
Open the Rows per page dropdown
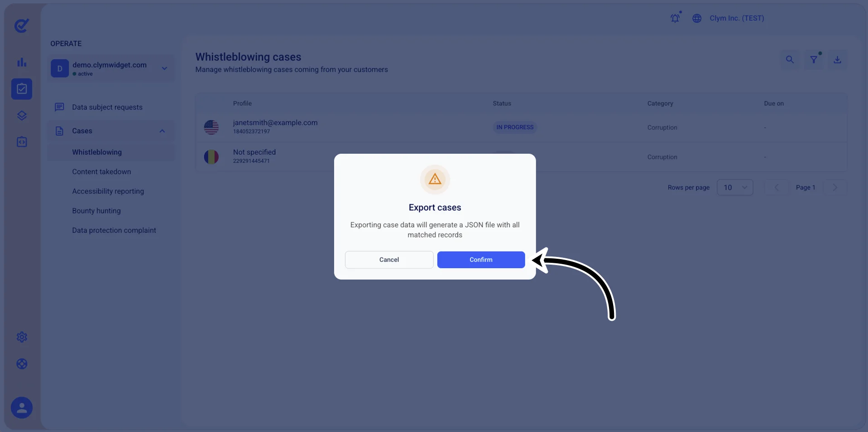[x=735, y=187]
